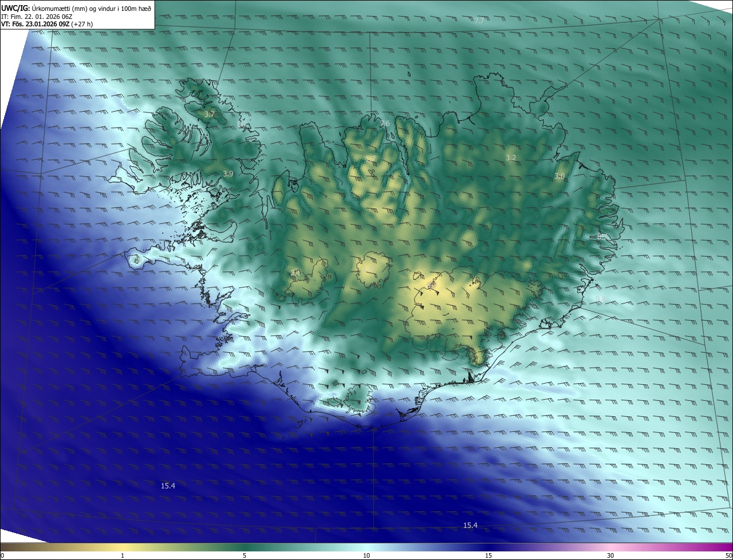Select the 7.7 value label north of Iceland

click(479, 21)
